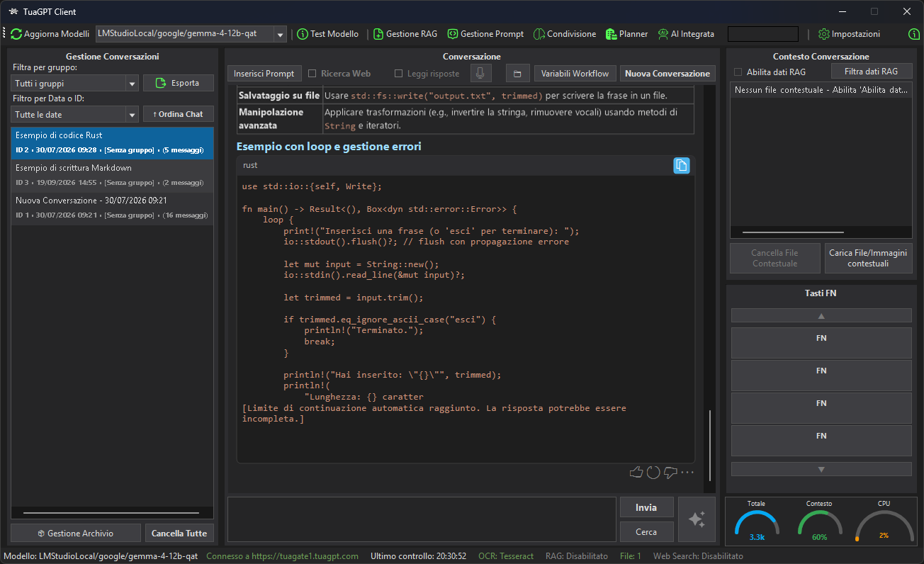The width and height of the screenshot is (924, 564).
Task: Click the Tasti FN up arrow
Action: point(821,316)
